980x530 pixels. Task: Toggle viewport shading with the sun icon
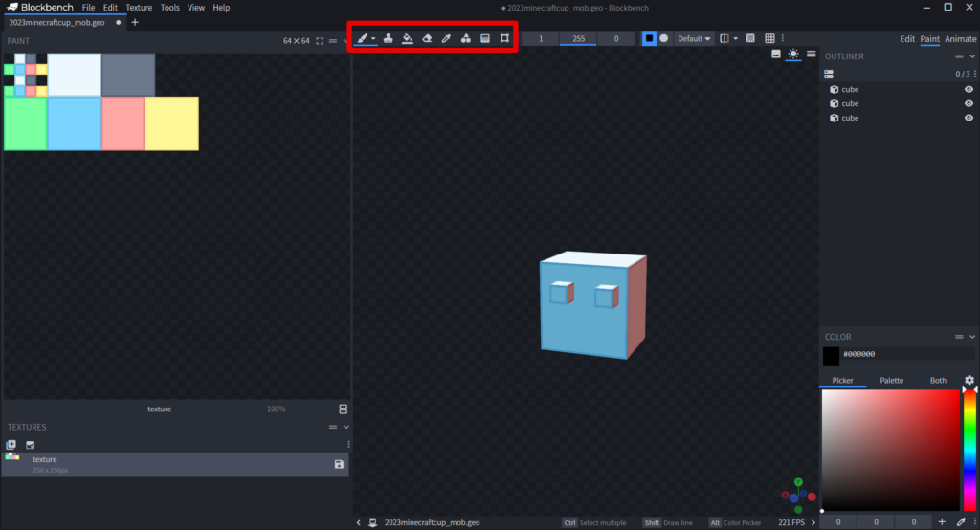(x=793, y=55)
